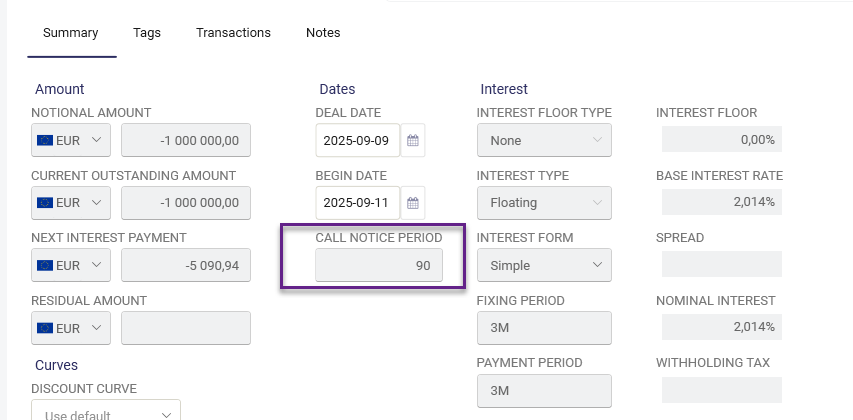Expand the Interest Floor Type dropdown
The image size is (853, 420).
544,141
